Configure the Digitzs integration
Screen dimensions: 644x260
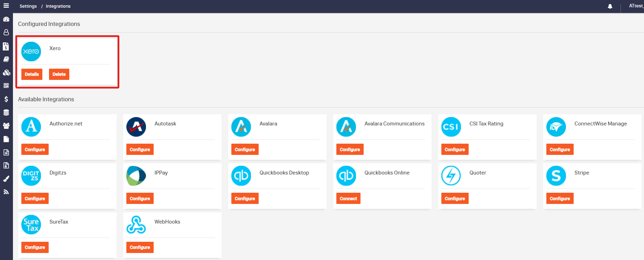pyautogui.click(x=35, y=198)
